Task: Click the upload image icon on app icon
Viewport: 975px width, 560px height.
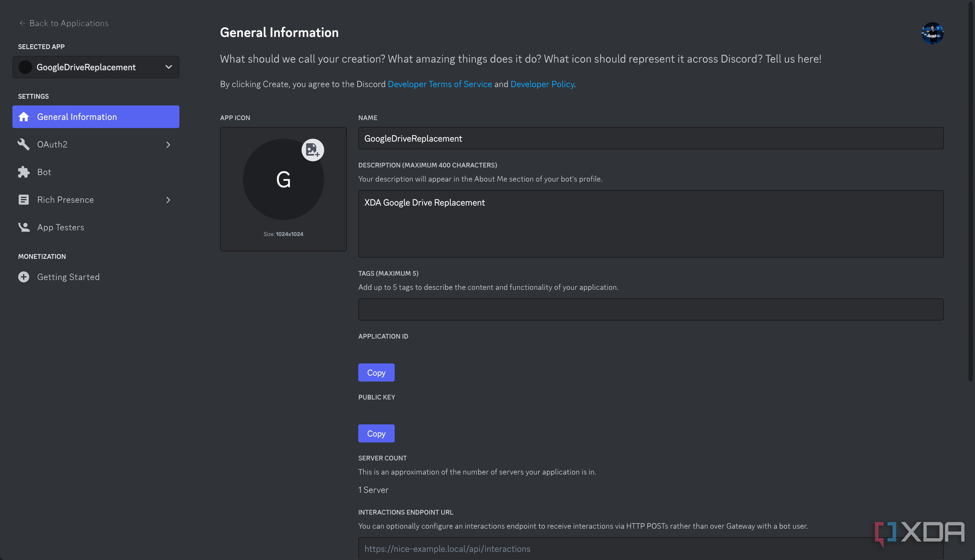Action: click(312, 150)
